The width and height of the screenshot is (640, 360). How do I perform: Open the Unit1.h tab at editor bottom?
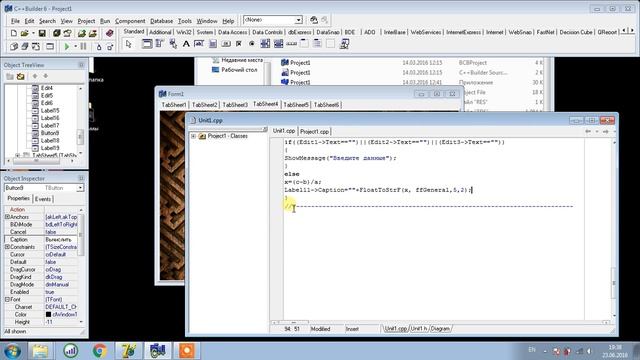pos(419,329)
